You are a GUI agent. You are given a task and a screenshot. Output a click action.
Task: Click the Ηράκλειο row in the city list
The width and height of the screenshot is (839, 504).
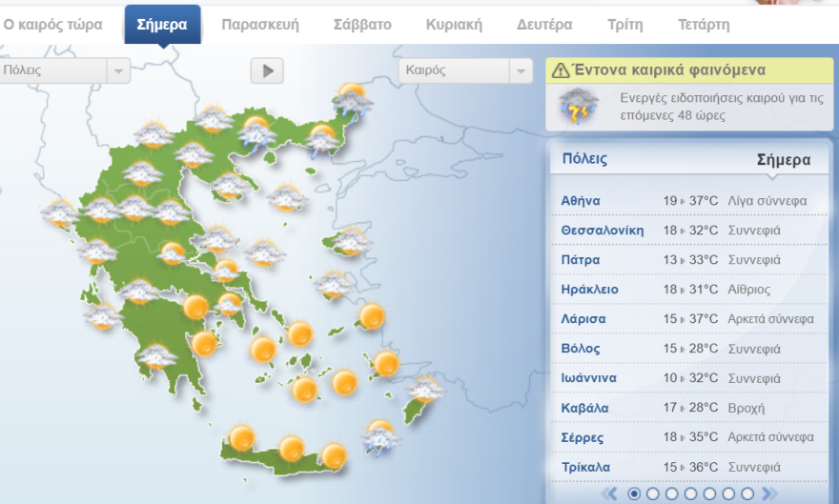[590, 289]
